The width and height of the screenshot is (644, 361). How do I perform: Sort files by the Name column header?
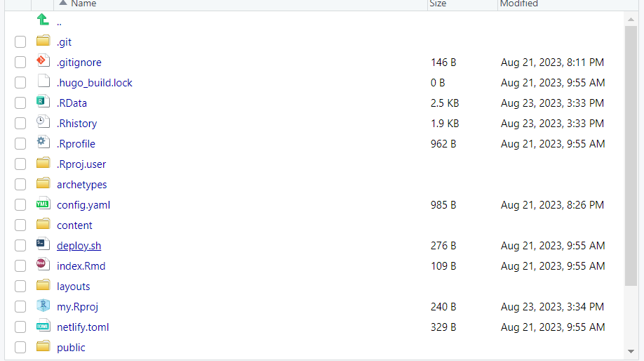pyautogui.click(x=83, y=4)
